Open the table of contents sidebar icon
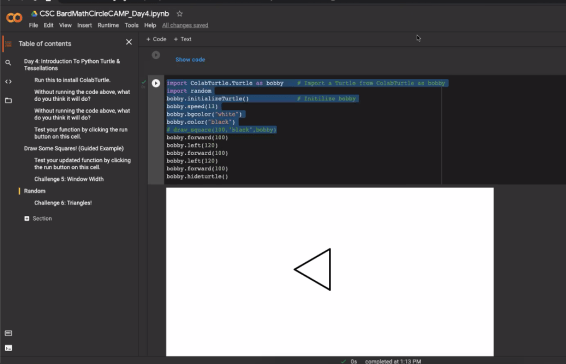 [x=8, y=44]
